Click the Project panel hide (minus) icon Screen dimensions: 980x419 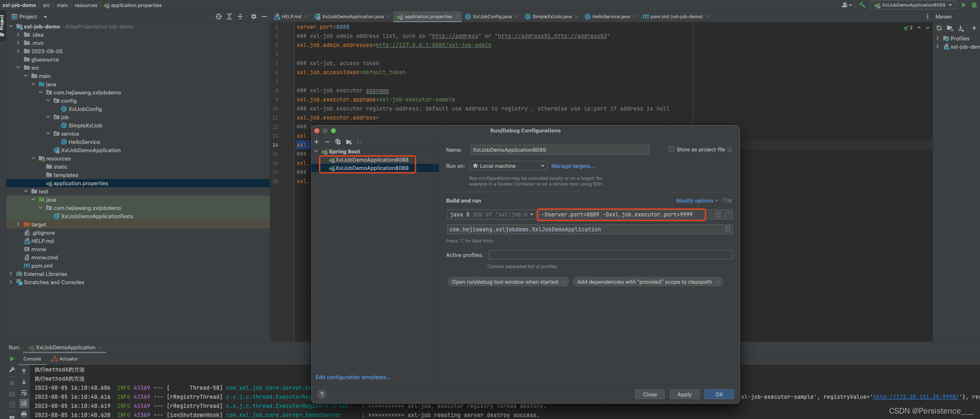[264, 16]
